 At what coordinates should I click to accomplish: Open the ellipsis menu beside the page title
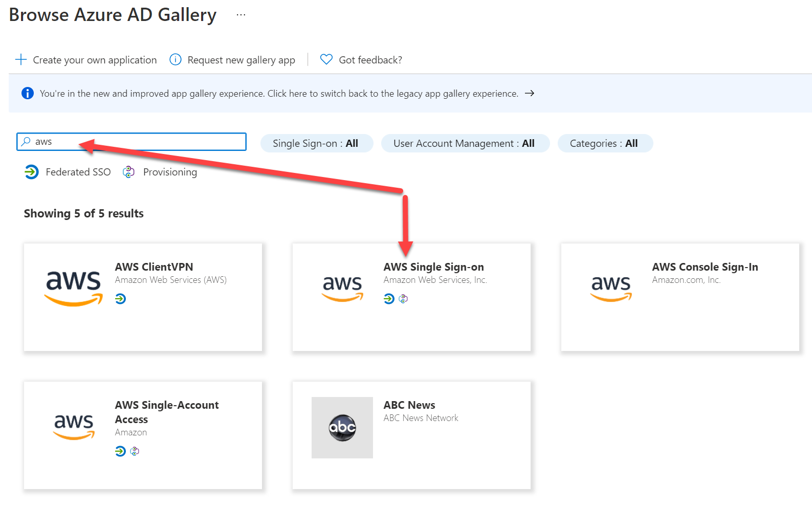point(241,15)
